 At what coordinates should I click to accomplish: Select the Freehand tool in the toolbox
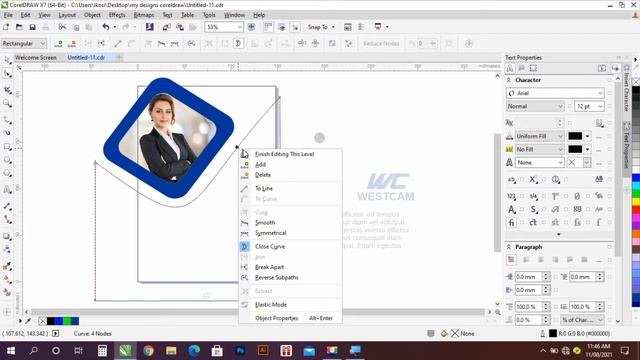pyautogui.click(x=7, y=120)
